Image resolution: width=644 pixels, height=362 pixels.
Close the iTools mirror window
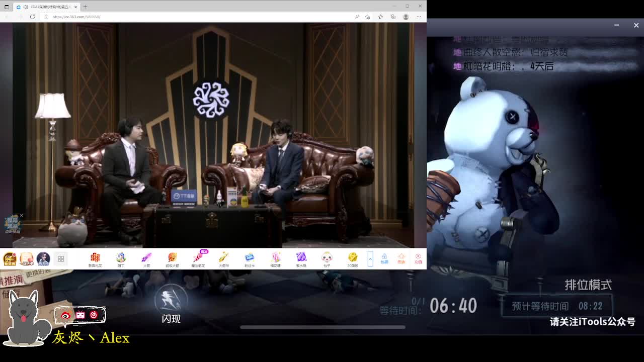636,25
